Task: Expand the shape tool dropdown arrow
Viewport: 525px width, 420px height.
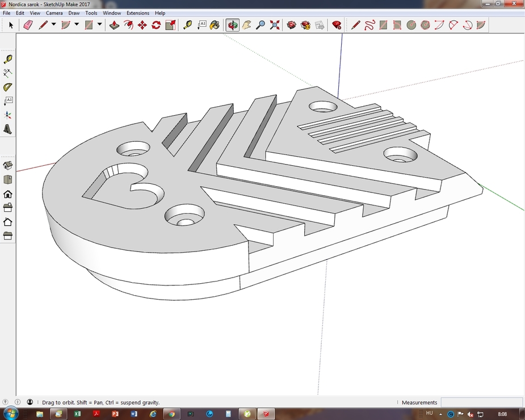Action: click(x=99, y=24)
